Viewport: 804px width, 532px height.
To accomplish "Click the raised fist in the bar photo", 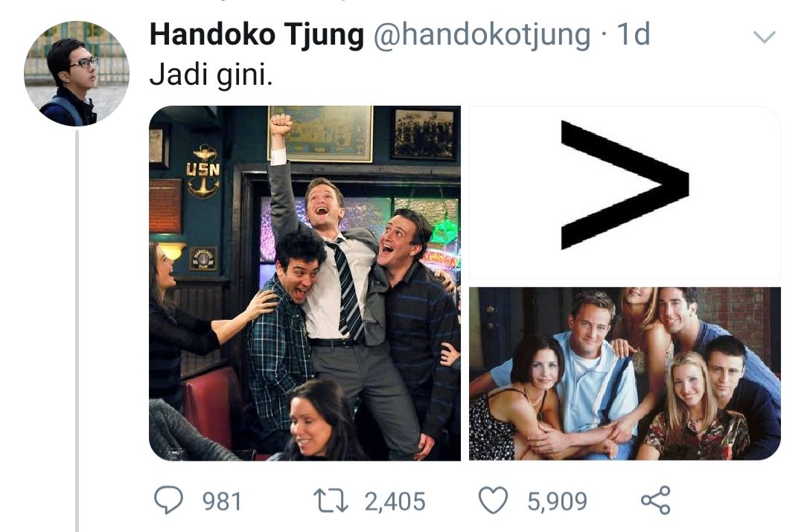I will coord(281,124).
